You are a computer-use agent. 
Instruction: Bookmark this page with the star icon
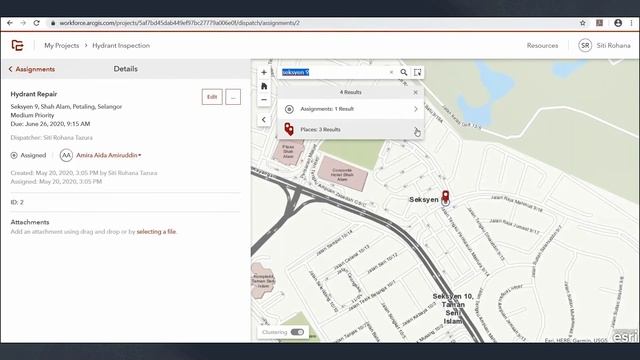point(582,23)
